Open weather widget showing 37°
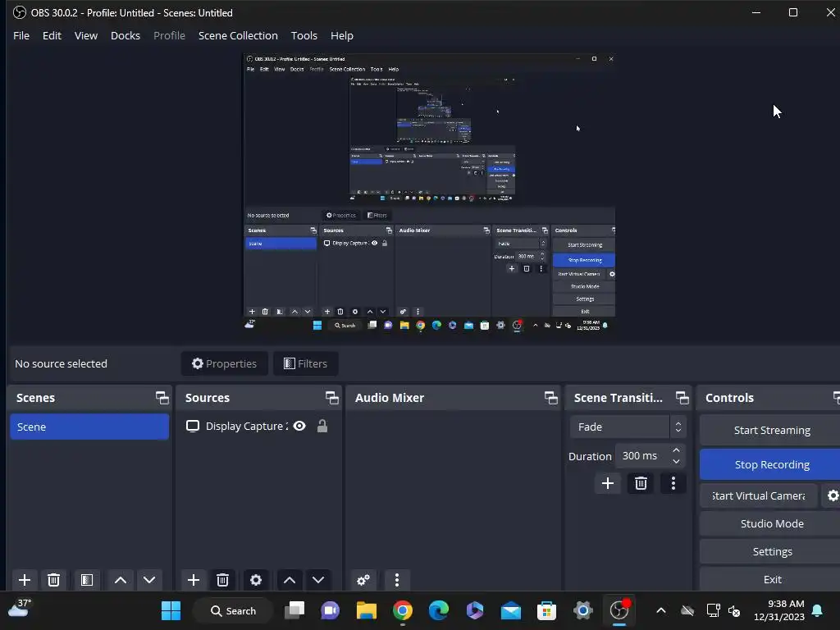The image size is (840, 630). (20, 609)
